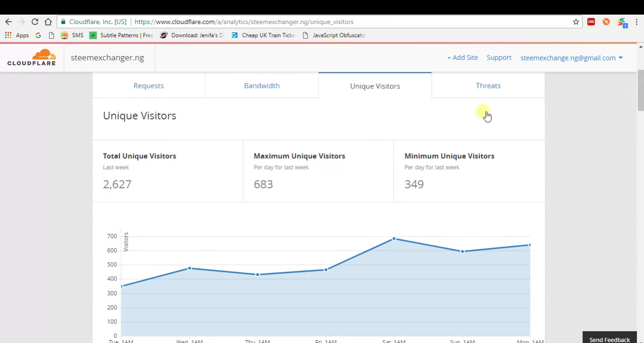Open the Subtle Patterns bookmark
Viewport: 644px width, 343px height.
pyautogui.click(x=121, y=35)
